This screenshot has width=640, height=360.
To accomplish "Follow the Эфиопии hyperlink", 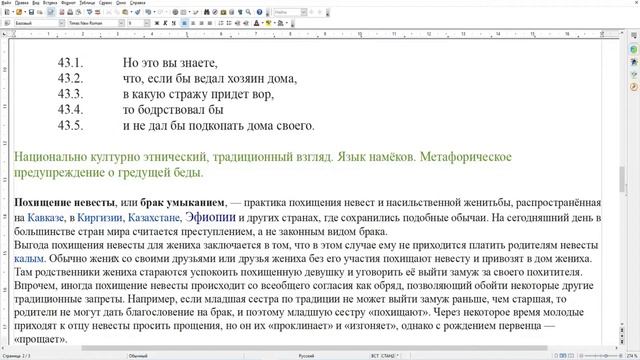I will click(210, 217).
